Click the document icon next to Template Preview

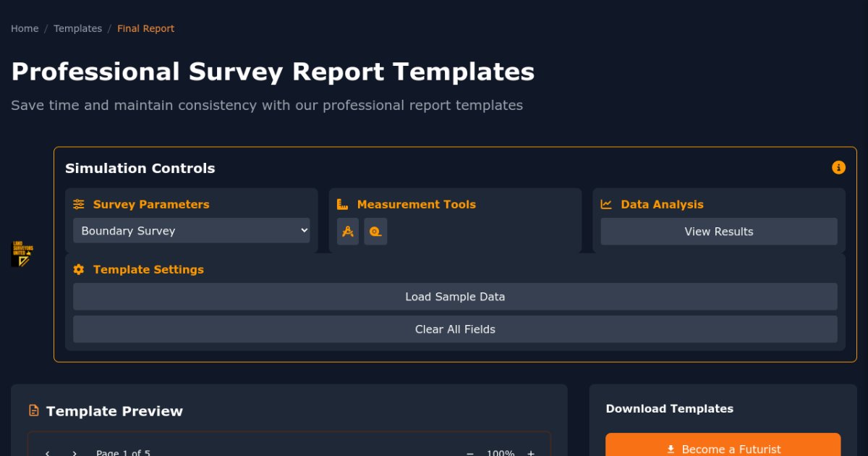(33, 410)
